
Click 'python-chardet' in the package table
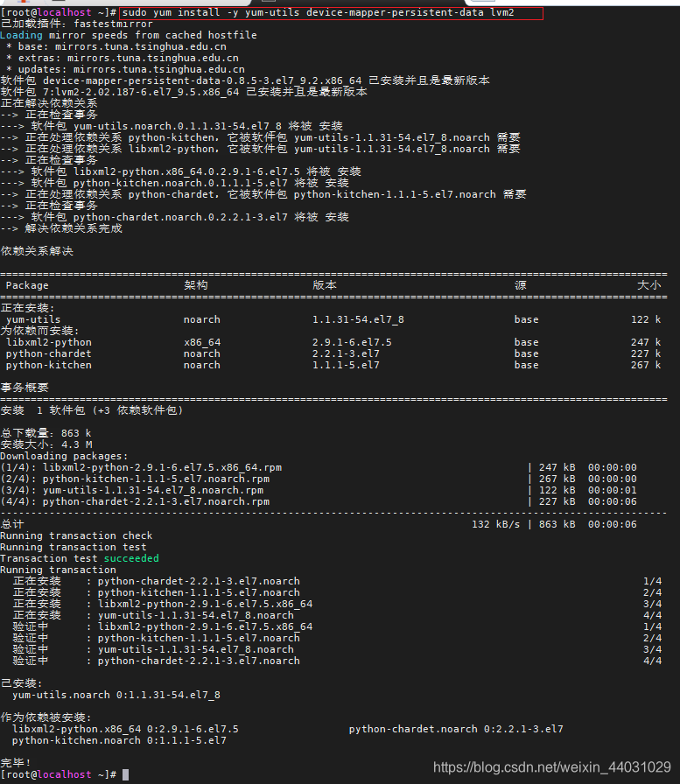click(48, 354)
